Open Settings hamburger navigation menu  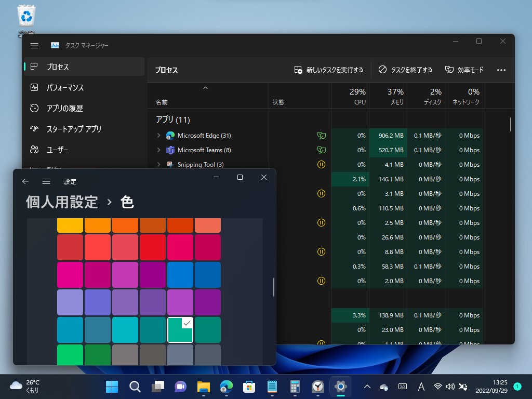pos(46,181)
